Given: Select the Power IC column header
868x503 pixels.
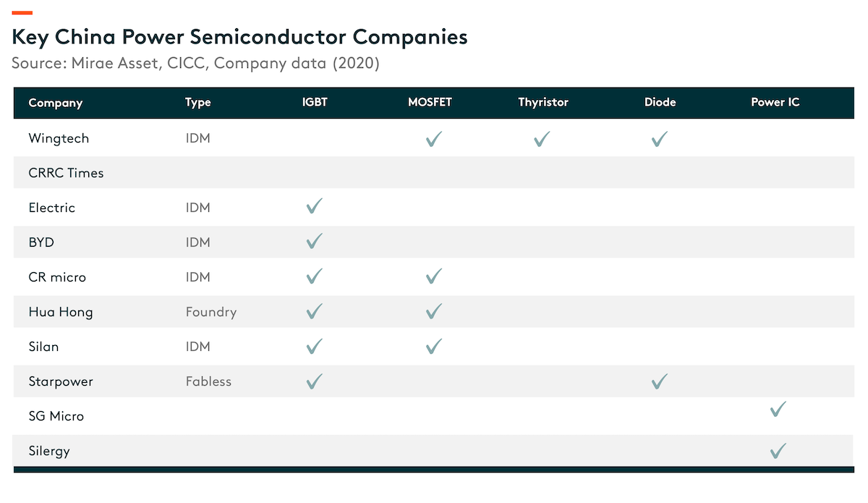Looking at the screenshot, I should [x=775, y=102].
